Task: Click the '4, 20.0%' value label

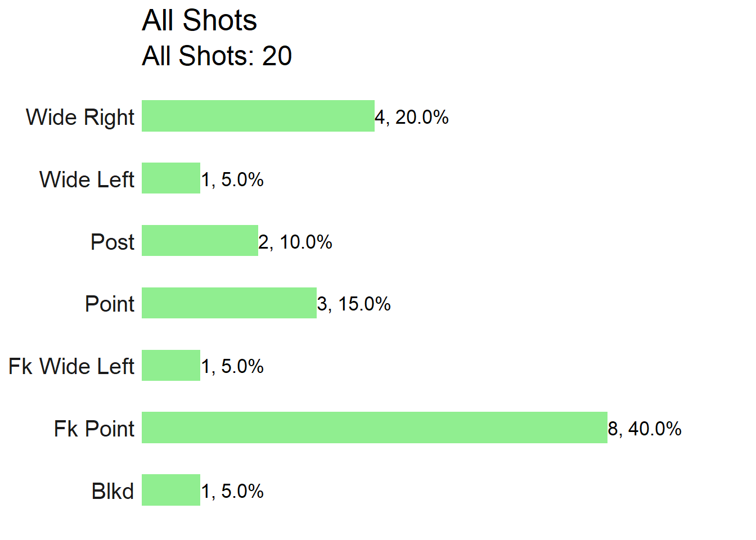Action: click(412, 117)
